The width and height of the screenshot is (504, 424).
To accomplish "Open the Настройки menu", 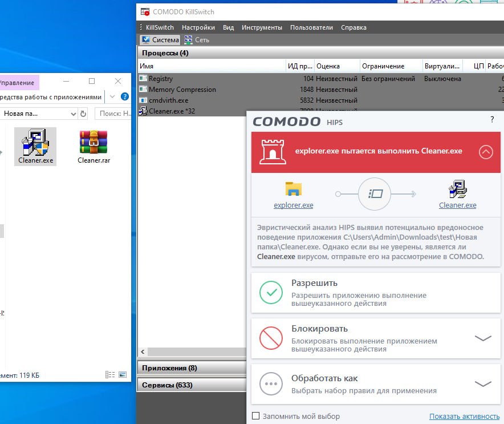I will pyautogui.click(x=198, y=27).
